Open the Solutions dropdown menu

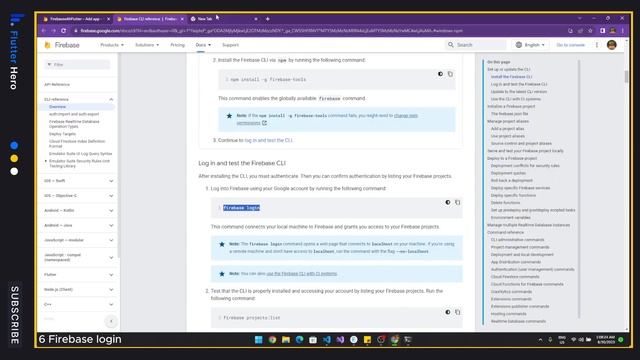click(x=147, y=45)
